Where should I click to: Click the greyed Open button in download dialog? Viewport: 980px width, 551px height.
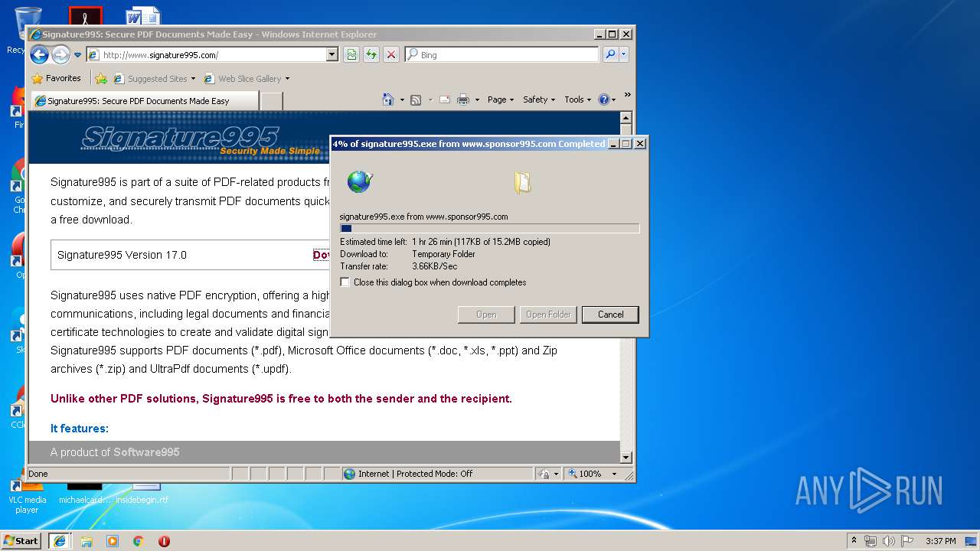(x=486, y=315)
